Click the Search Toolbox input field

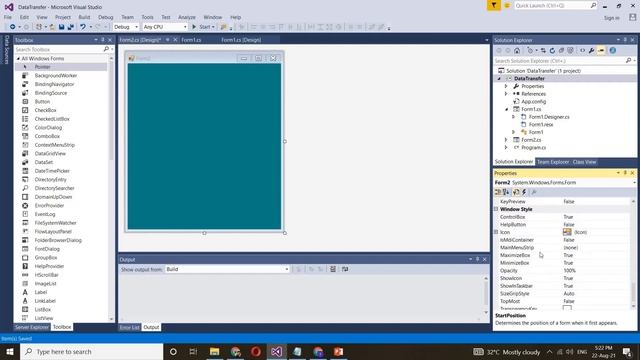(59, 49)
